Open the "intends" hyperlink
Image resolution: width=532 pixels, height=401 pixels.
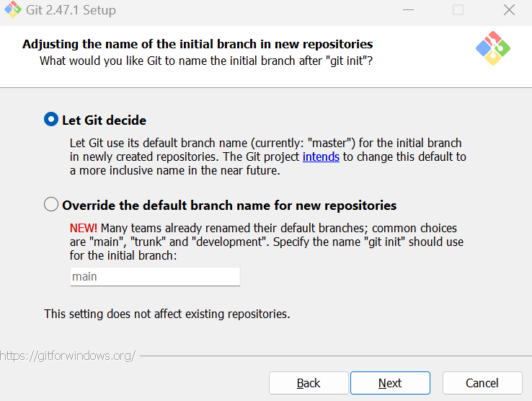[x=321, y=157]
